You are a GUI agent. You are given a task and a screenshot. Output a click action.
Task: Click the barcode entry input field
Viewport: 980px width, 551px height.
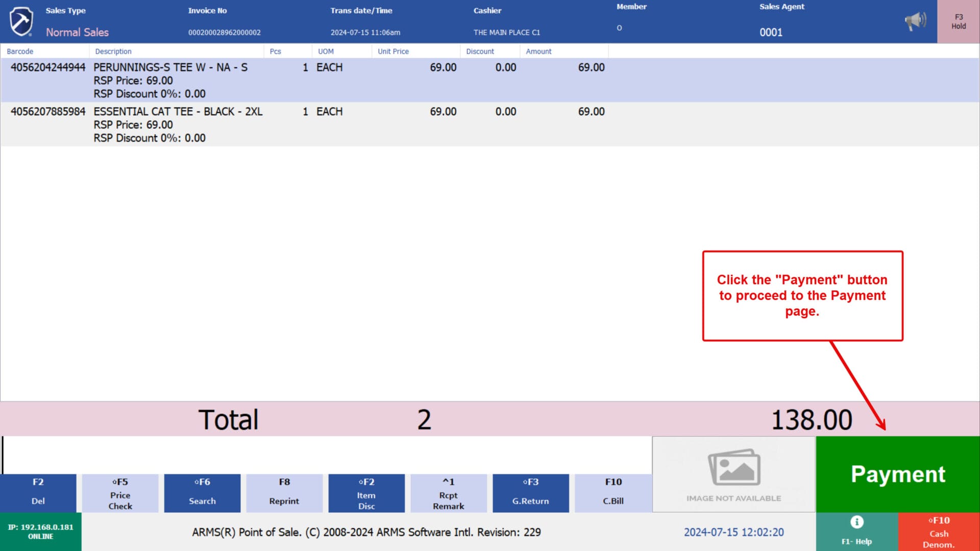327,455
